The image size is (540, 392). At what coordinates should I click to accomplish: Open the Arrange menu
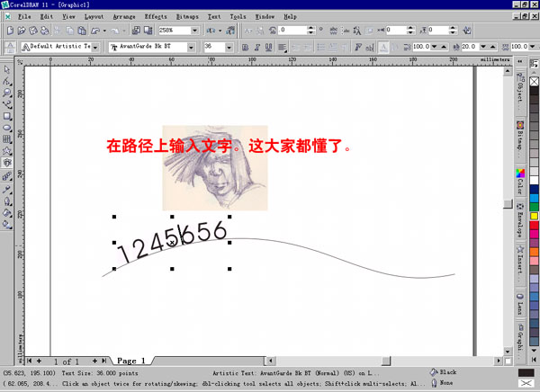point(124,16)
